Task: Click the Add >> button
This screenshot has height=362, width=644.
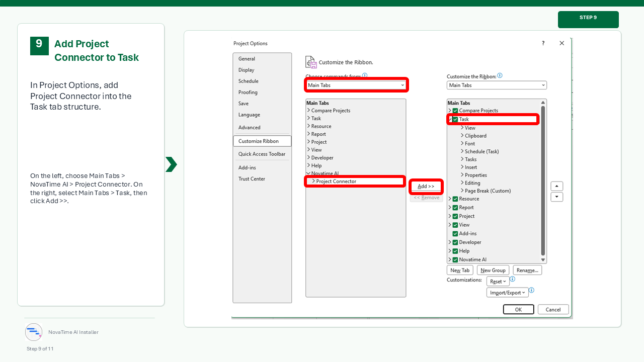Action: coord(426,187)
